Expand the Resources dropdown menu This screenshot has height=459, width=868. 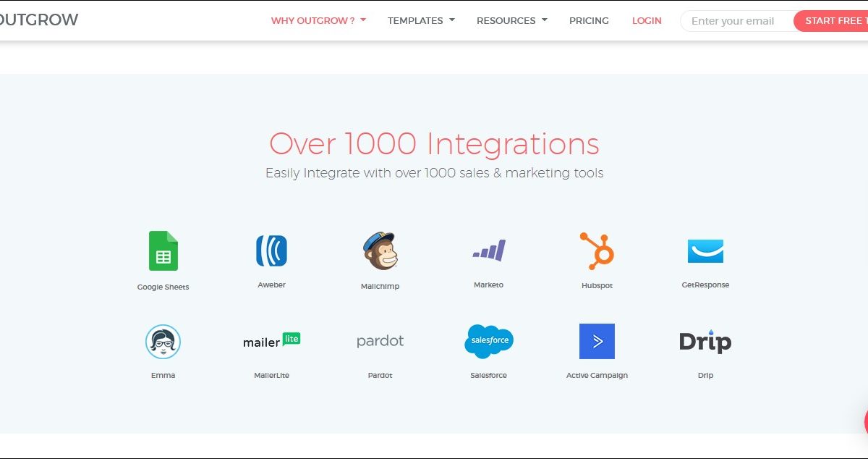(x=511, y=20)
